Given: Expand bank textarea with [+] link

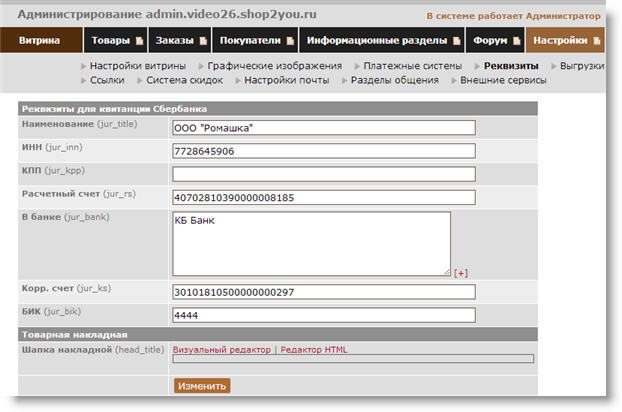Looking at the screenshot, I should (461, 273).
